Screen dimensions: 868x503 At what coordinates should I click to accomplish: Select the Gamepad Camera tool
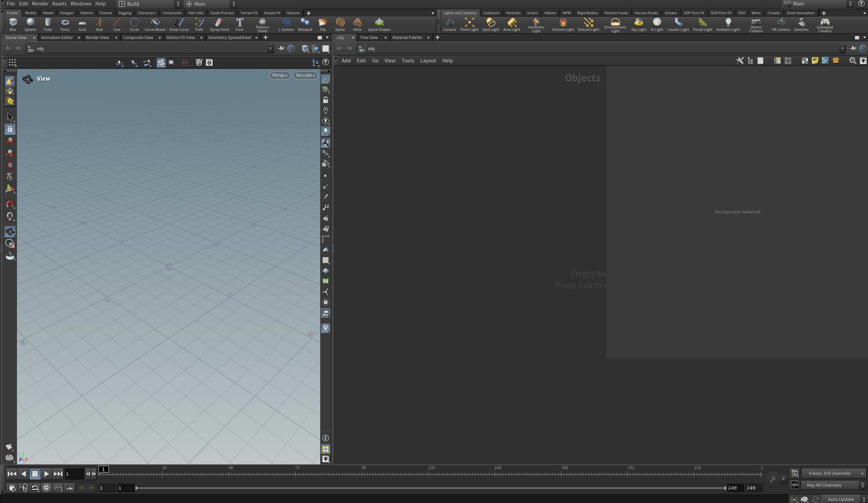(x=824, y=24)
